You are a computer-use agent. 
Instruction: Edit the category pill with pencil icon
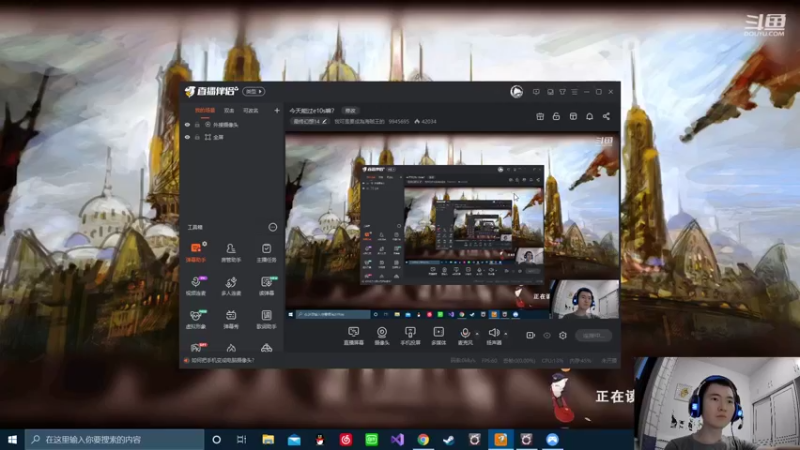[x=310, y=121]
